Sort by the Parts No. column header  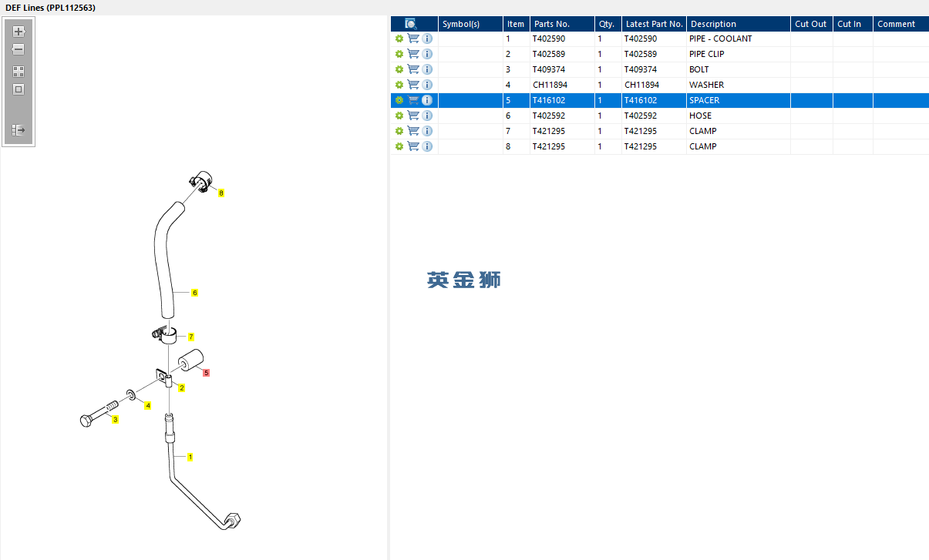pyautogui.click(x=562, y=24)
